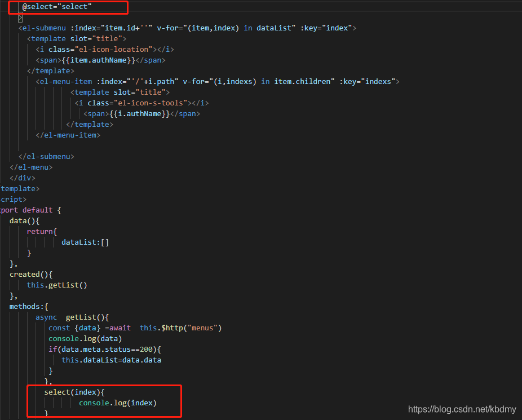522x420 pixels.
Task: Click the closing </el-submenu> tag
Action: click(46, 156)
